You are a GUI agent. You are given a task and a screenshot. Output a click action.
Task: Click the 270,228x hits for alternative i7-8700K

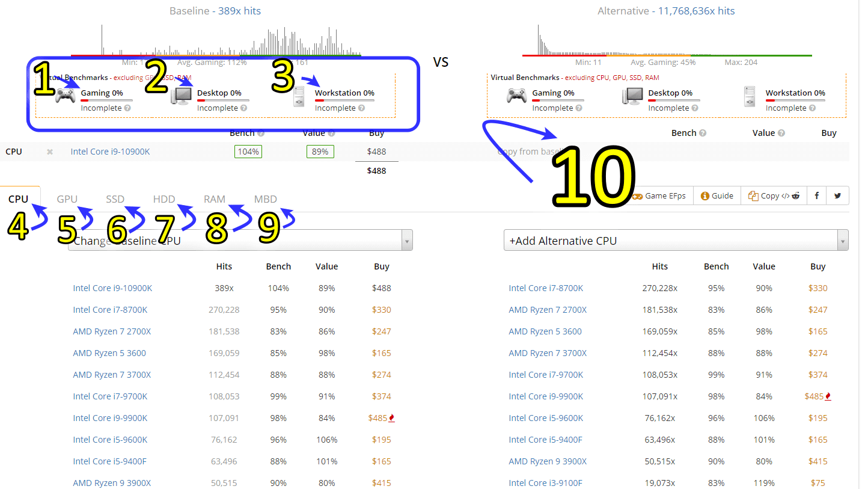(x=659, y=288)
